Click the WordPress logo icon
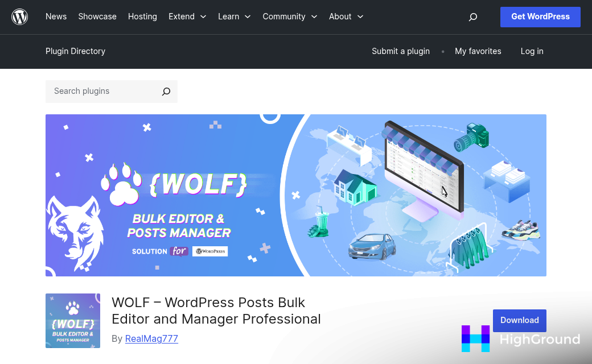This screenshot has height=364, width=592. click(x=19, y=16)
